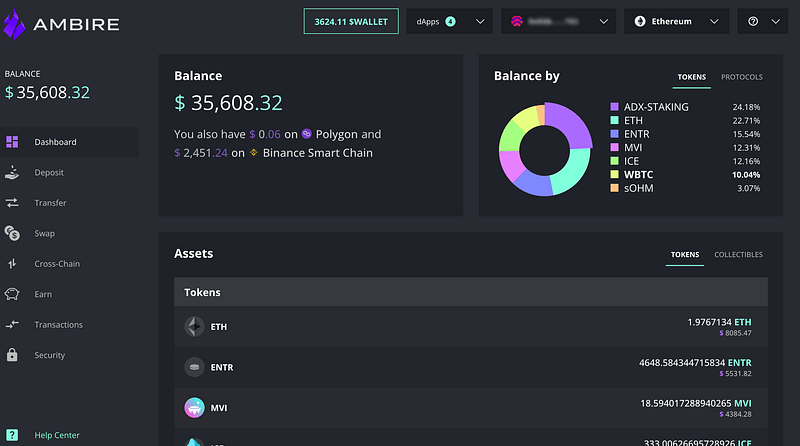Click the dApps count badge showing 4
The height and width of the screenshot is (446, 800).
tap(451, 21)
